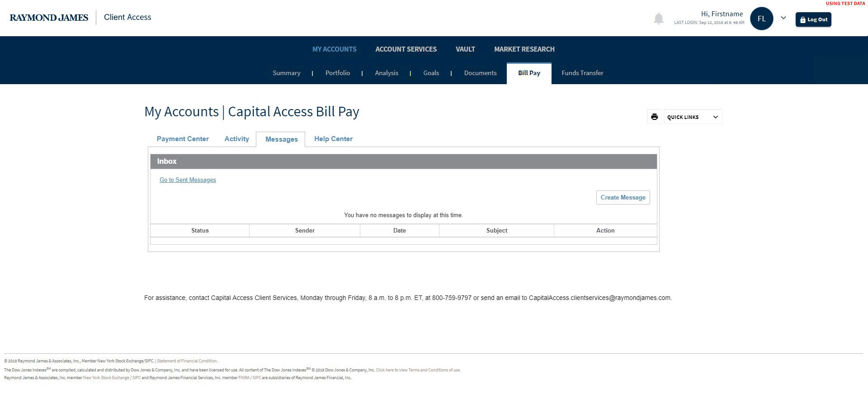Click the 'Hi, Firstname' greeting

click(722, 14)
